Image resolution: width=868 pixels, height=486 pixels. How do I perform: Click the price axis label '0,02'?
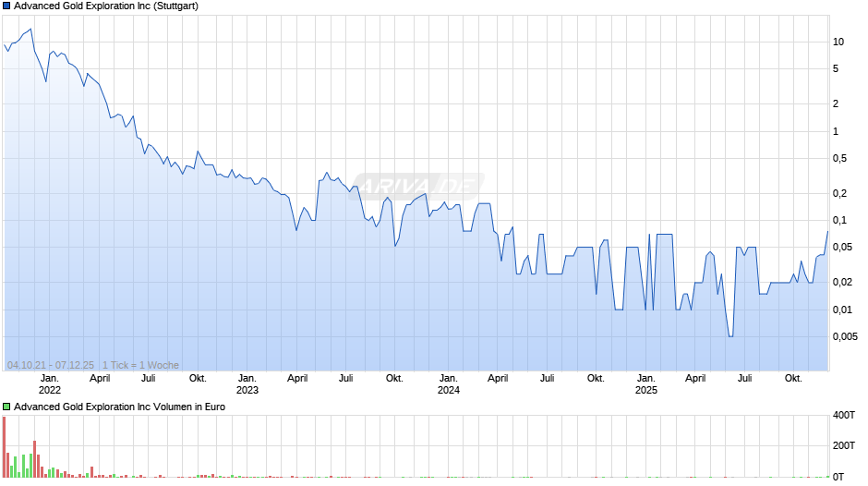click(x=842, y=282)
